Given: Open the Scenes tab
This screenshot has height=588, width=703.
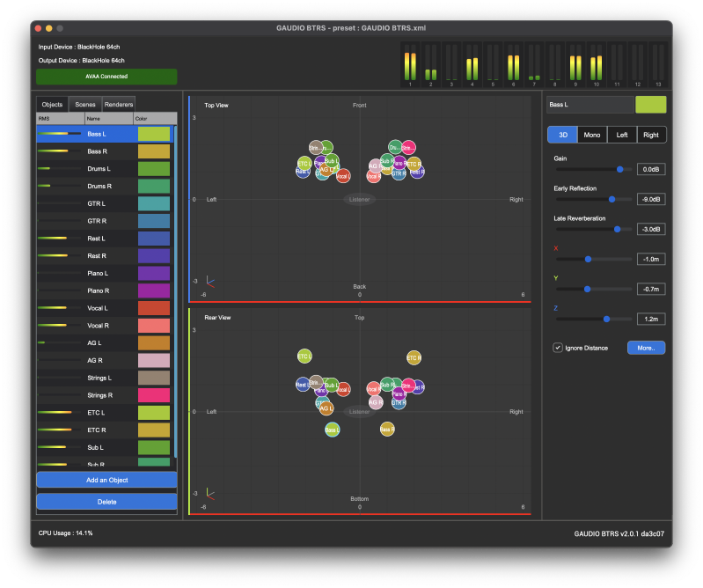Looking at the screenshot, I should pos(85,105).
